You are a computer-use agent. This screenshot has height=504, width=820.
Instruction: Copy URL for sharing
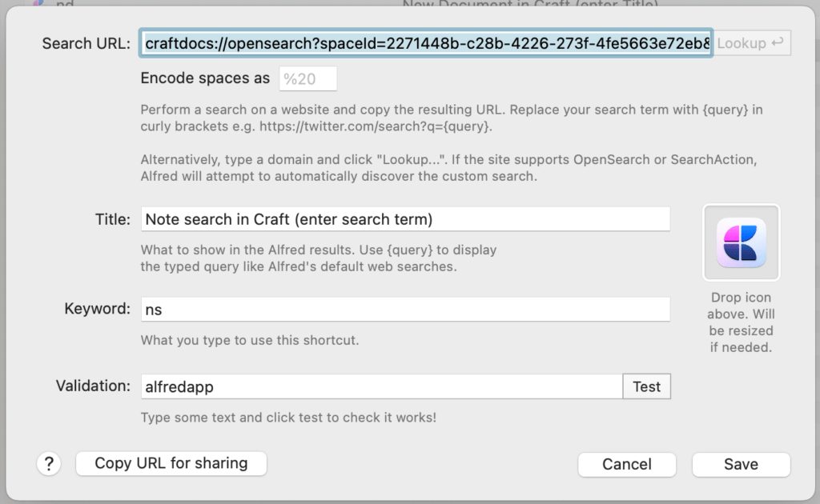tap(171, 463)
